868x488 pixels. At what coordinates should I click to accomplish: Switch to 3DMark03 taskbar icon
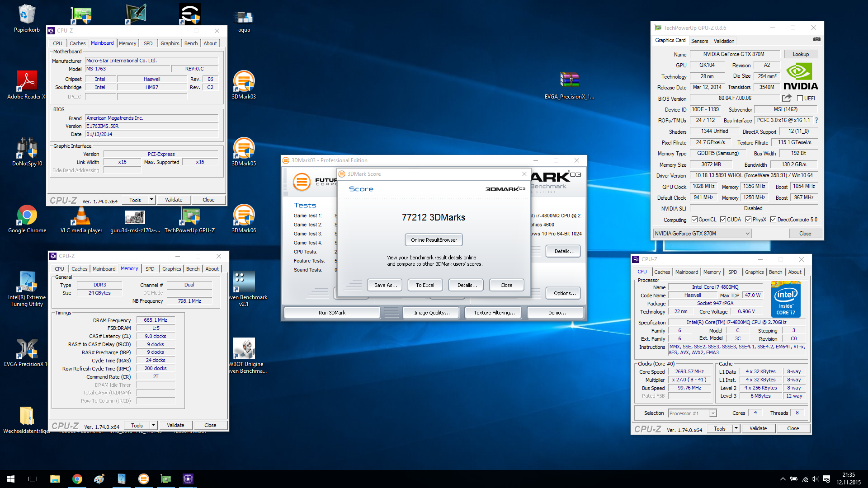(143, 479)
